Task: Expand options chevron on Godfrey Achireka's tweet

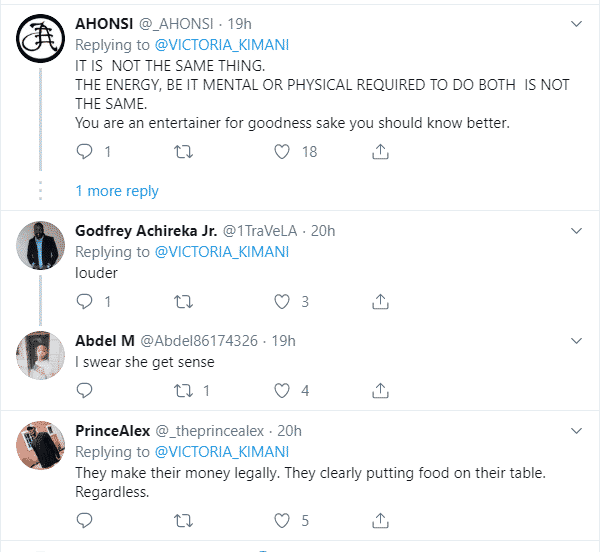Action: (x=577, y=231)
